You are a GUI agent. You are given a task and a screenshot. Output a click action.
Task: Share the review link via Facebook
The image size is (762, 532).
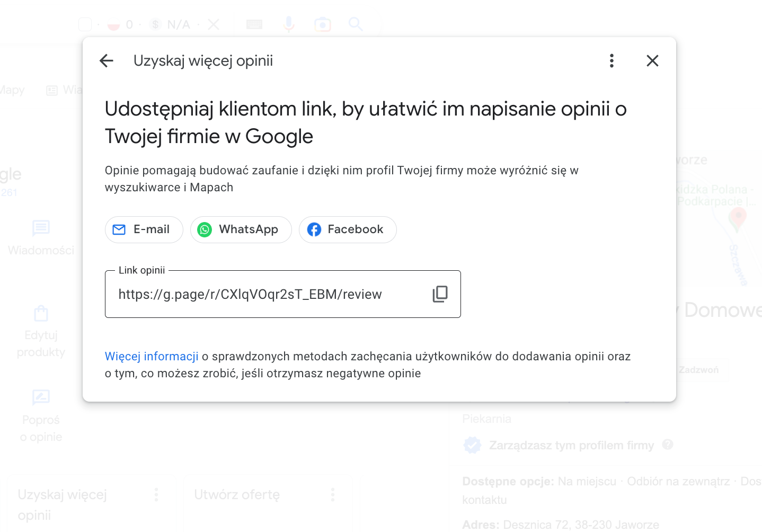click(x=347, y=229)
